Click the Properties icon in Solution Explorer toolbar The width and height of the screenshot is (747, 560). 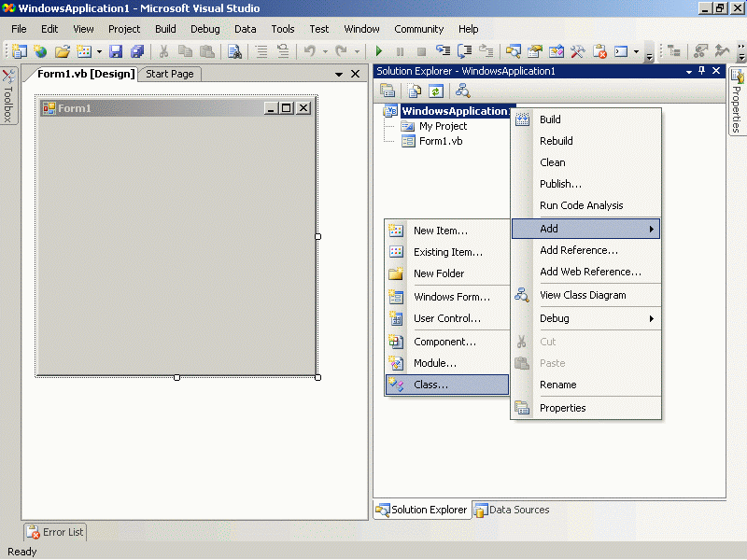[388, 91]
